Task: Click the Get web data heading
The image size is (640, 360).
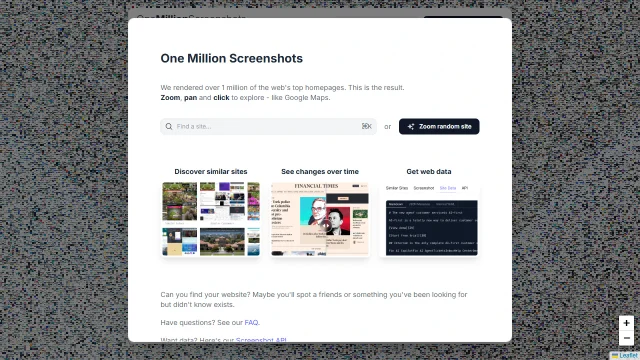Action: (x=429, y=171)
